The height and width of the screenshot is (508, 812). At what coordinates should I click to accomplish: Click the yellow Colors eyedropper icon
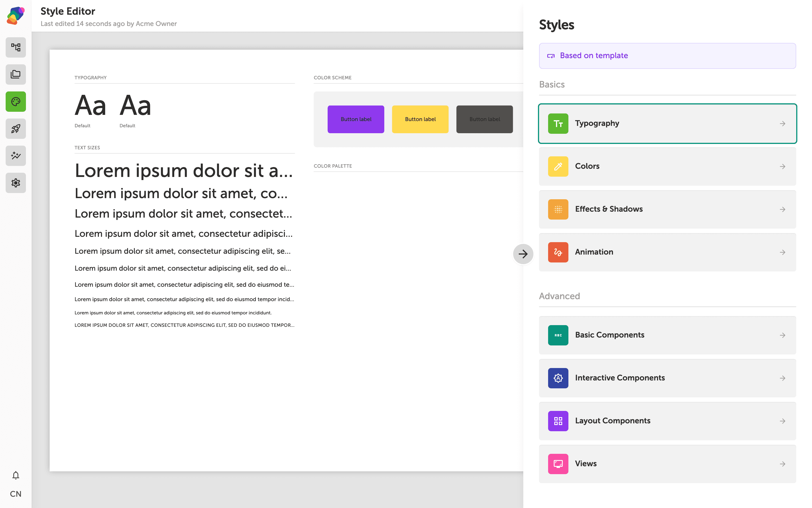(x=558, y=166)
